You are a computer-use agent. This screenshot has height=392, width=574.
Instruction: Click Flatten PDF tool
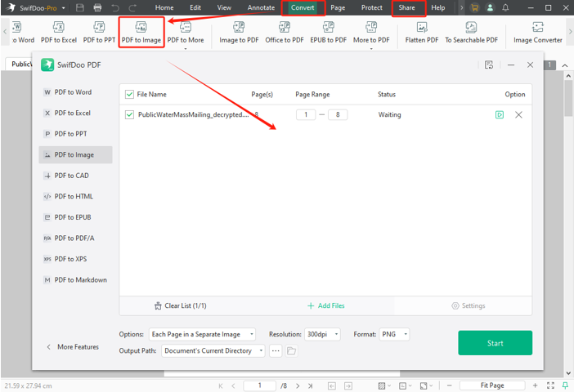point(422,32)
